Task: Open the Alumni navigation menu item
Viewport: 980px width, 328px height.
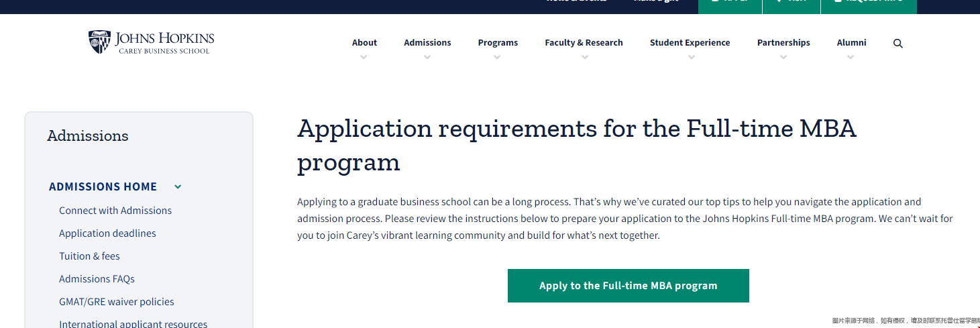Action: tap(851, 42)
